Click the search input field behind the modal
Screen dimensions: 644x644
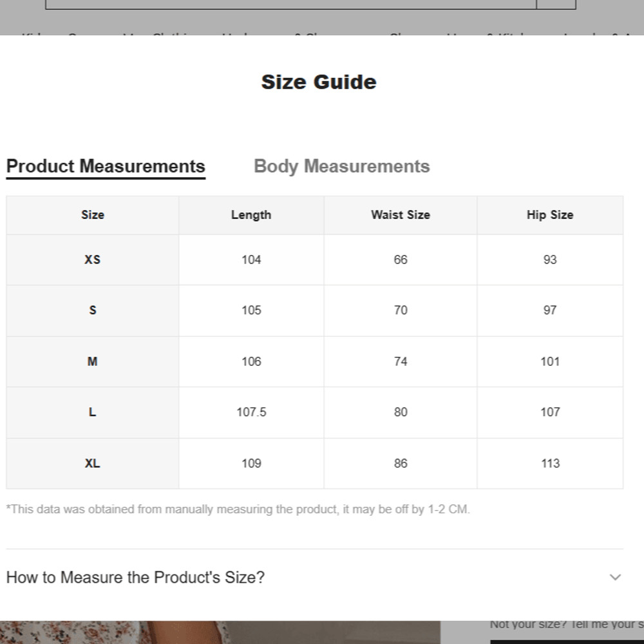pos(290,4)
